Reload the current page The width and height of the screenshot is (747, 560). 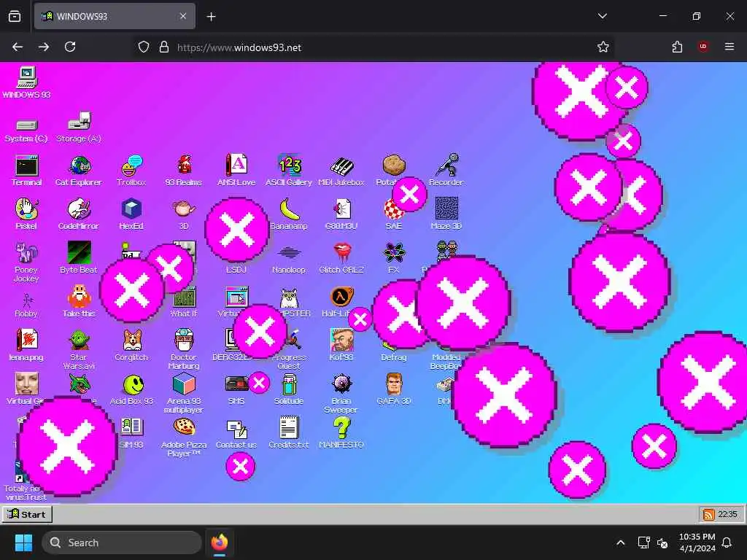(70, 47)
